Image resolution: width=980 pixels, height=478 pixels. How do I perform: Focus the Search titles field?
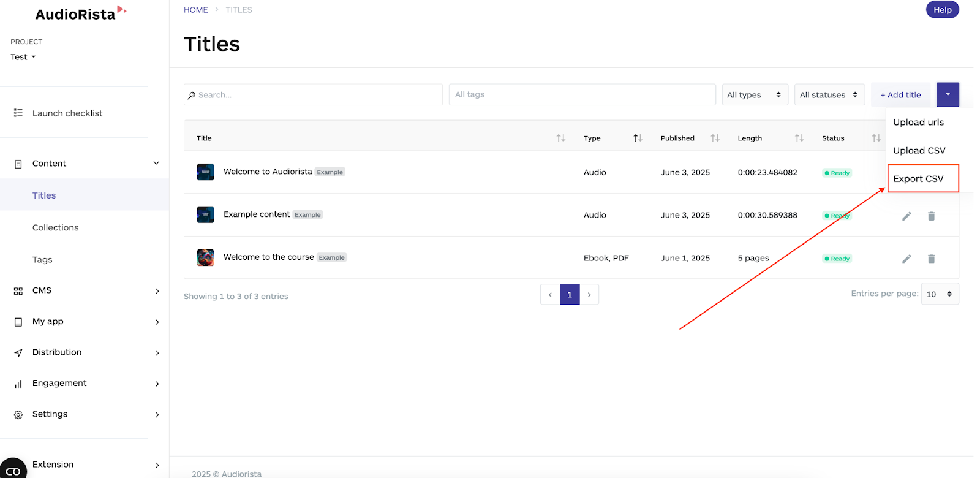point(313,94)
